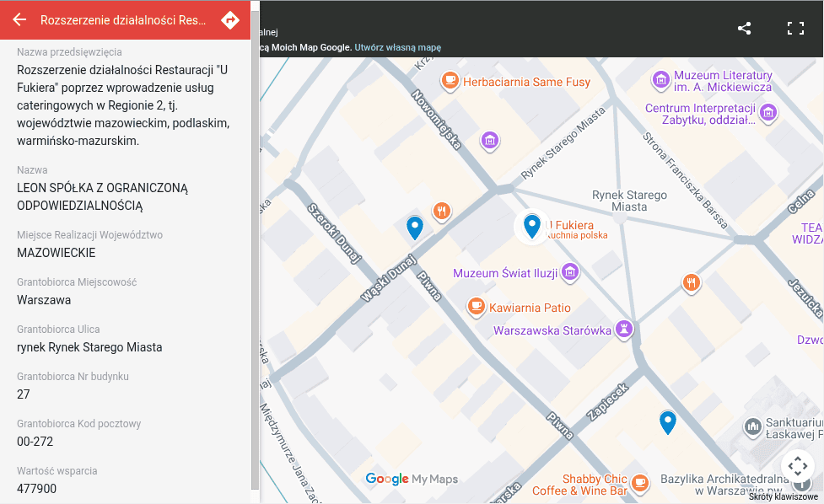This screenshot has width=824, height=504.
Task: Open the Utwórz własną mapę link
Action: pos(398,47)
